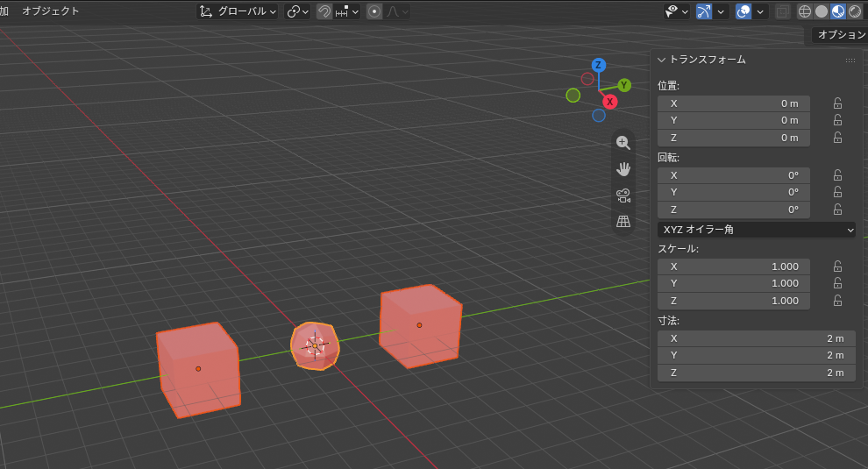Click the blue Z axis gizmo handle

(598, 66)
